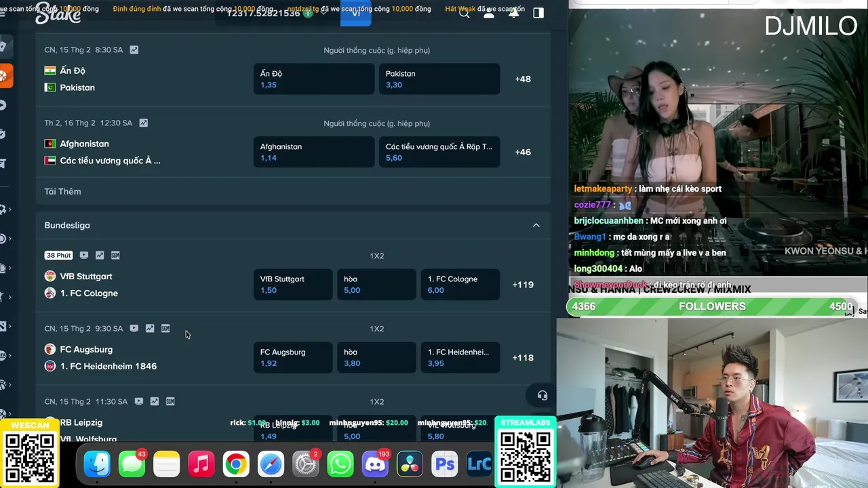The height and width of the screenshot is (488, 868).
Task: Open stats chart icon for RB Leipzig match
Action: [x=155, y=402]
